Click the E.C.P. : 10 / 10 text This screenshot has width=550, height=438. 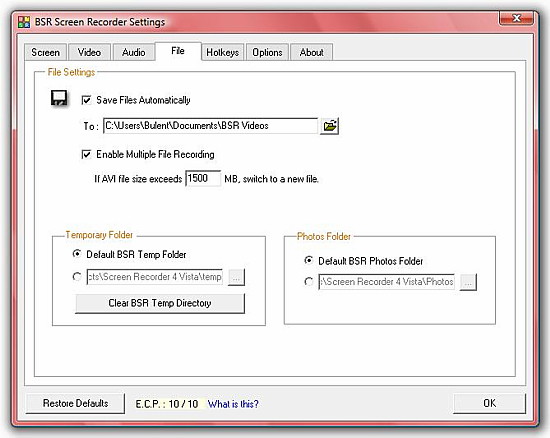[x=167, y=404]
